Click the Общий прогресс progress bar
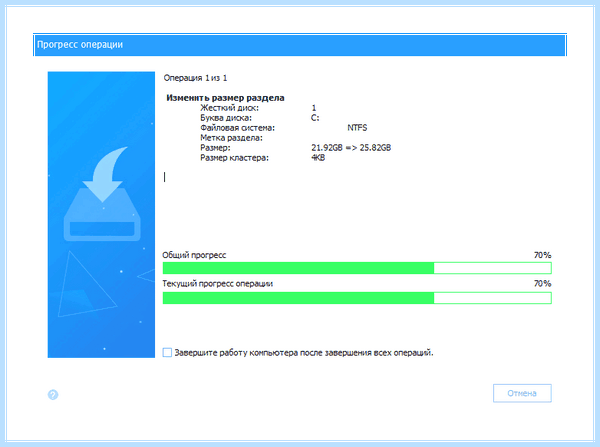 [x=357, y=268]
